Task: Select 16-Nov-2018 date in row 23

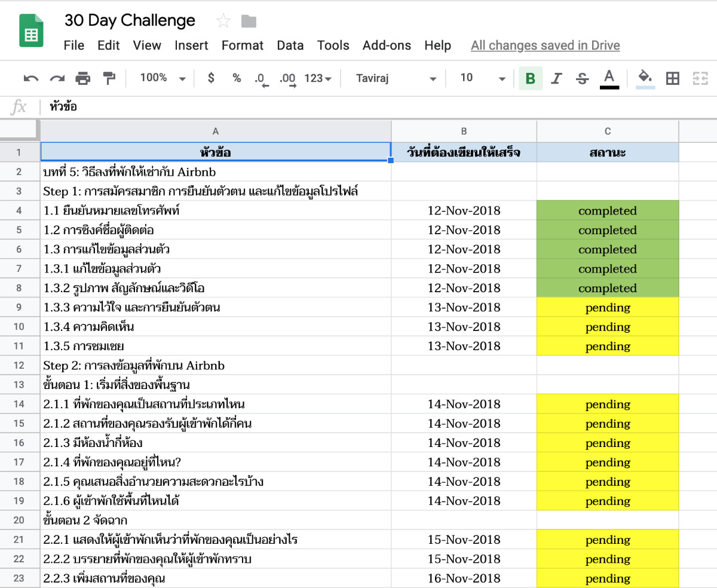Action: point(464,578)
